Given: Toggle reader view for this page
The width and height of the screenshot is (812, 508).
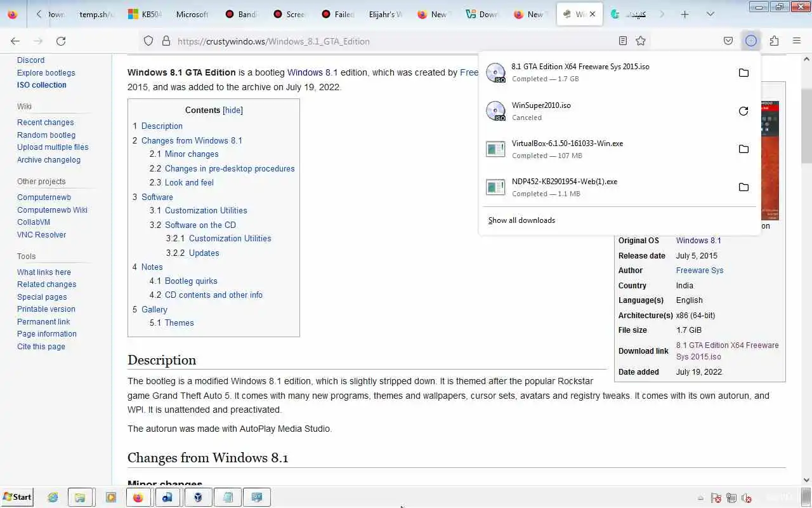Looking at the screenshot, I should click(623, 41).
